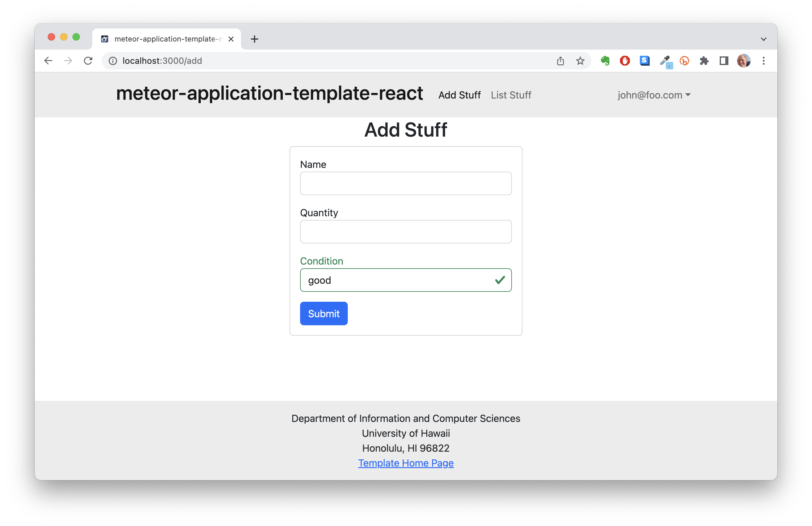Click the share/export icon in address bar

tap(560, 60)
